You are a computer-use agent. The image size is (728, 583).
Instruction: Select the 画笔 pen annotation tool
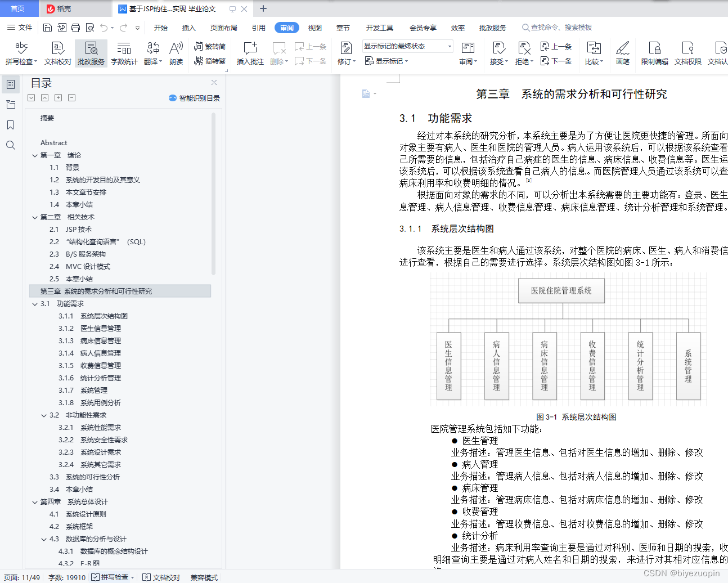pos(622,53)
